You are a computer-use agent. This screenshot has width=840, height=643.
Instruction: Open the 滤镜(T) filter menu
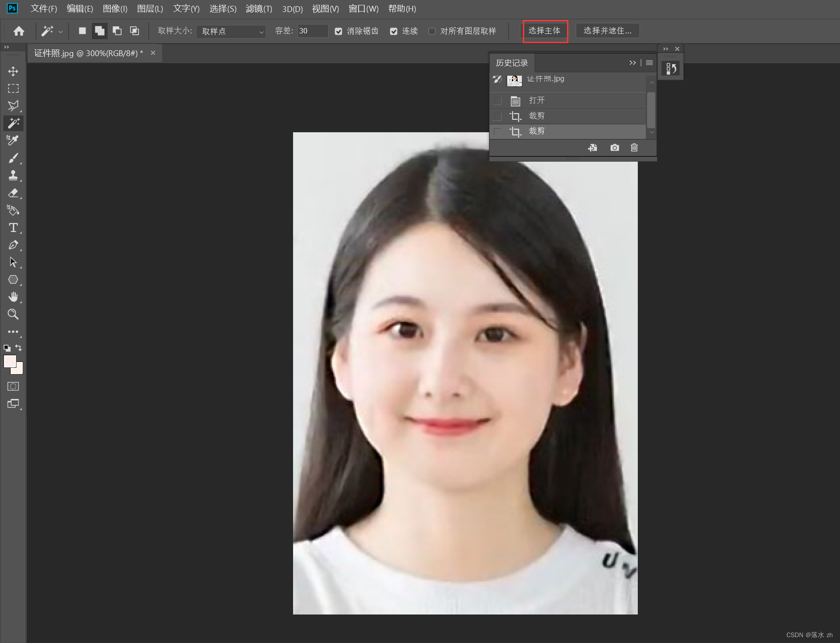click(259, 9)
